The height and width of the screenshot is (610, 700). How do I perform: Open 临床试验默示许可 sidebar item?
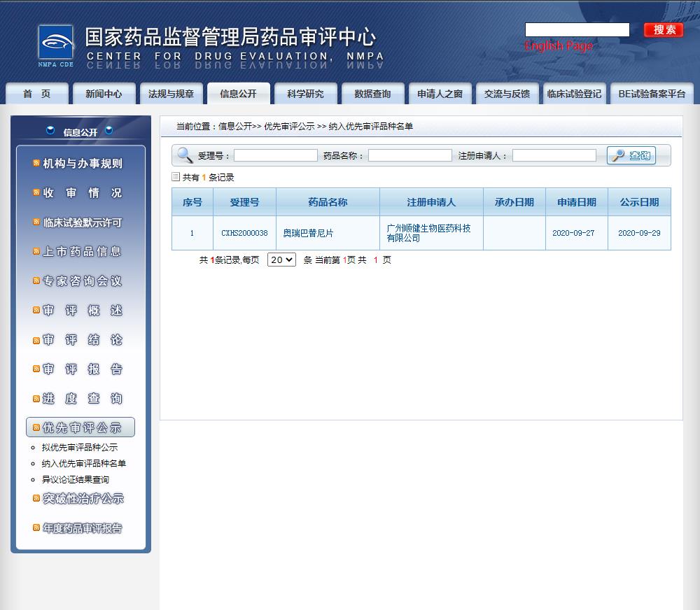click(82, 222)
